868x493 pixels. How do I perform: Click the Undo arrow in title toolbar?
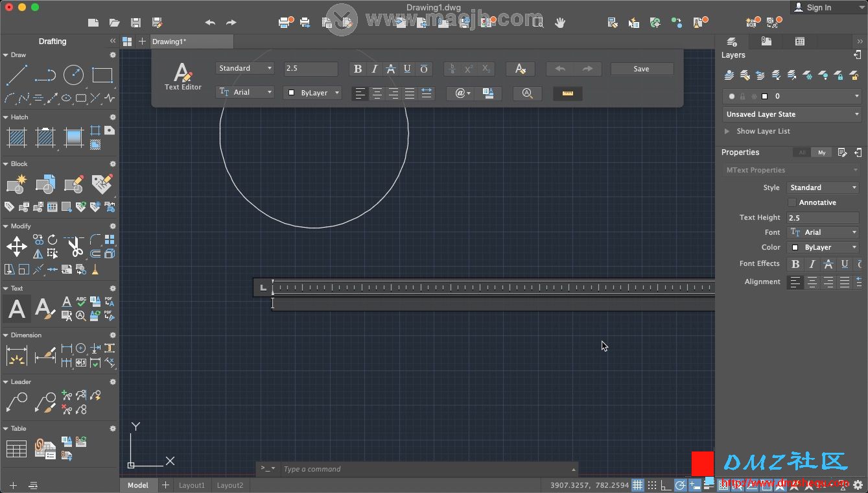tap(210, 22)
